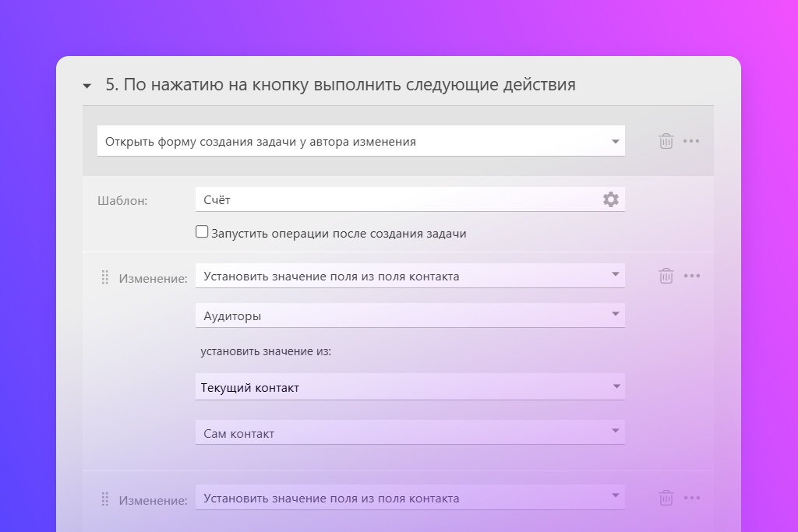
Task: Delete the open task form action
Action: (x=666, y=141)
